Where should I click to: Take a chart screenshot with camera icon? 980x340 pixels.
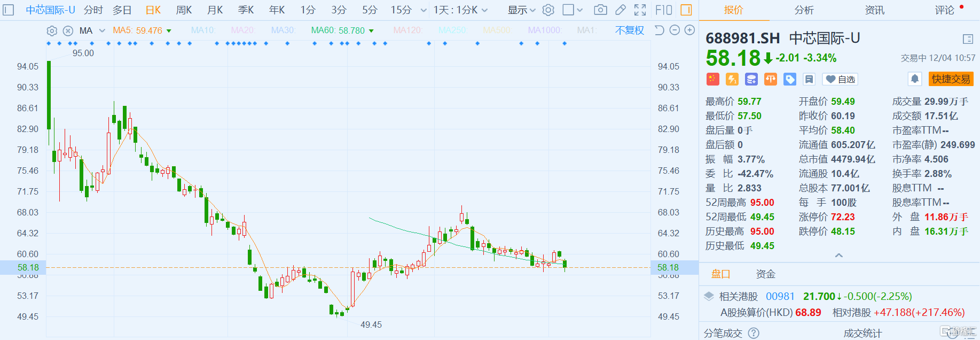click(x=600, y=10)
